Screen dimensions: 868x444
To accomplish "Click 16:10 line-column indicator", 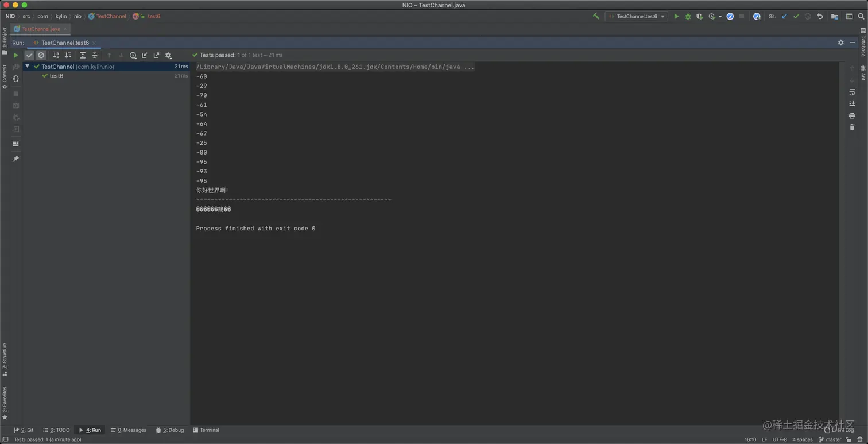I will coord(750,439).
